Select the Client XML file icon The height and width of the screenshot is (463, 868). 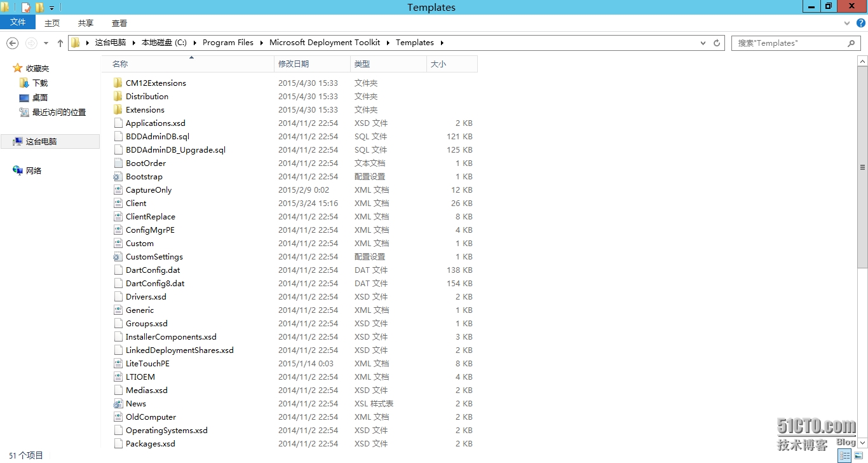tap(118, 203)
